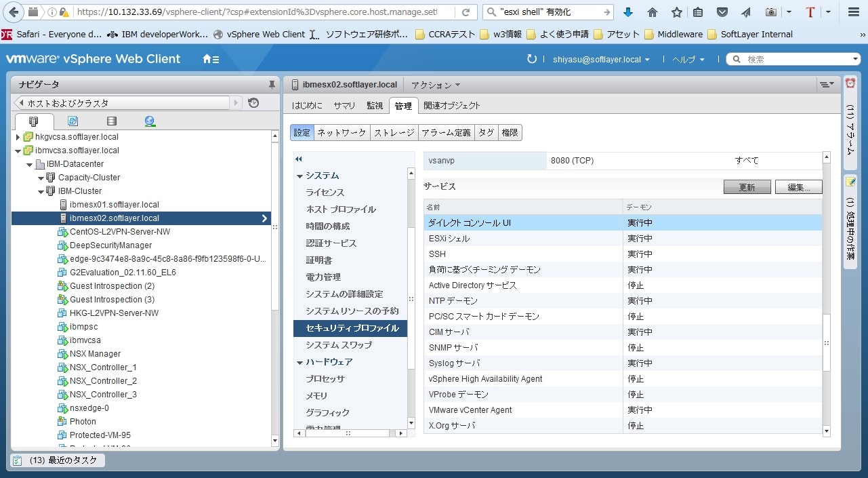Select the Networking inventory tab icon
Screen dimensions: 868x478
[150, 121]
